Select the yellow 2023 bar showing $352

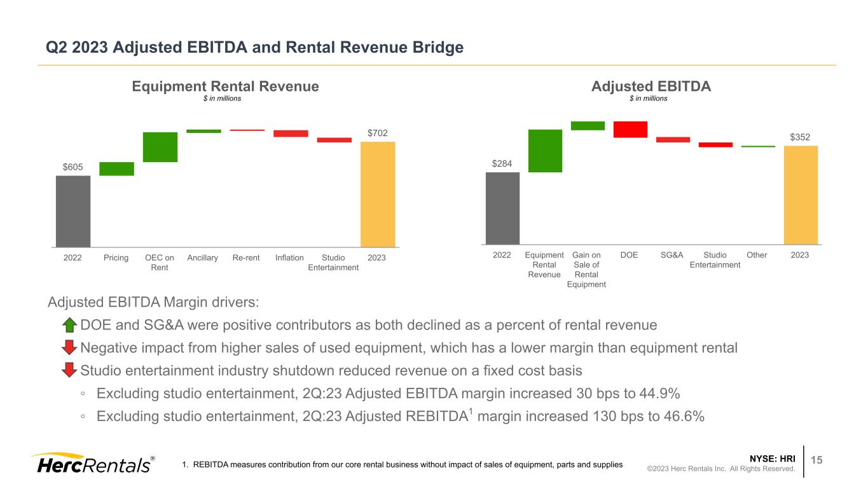(801, 195)
